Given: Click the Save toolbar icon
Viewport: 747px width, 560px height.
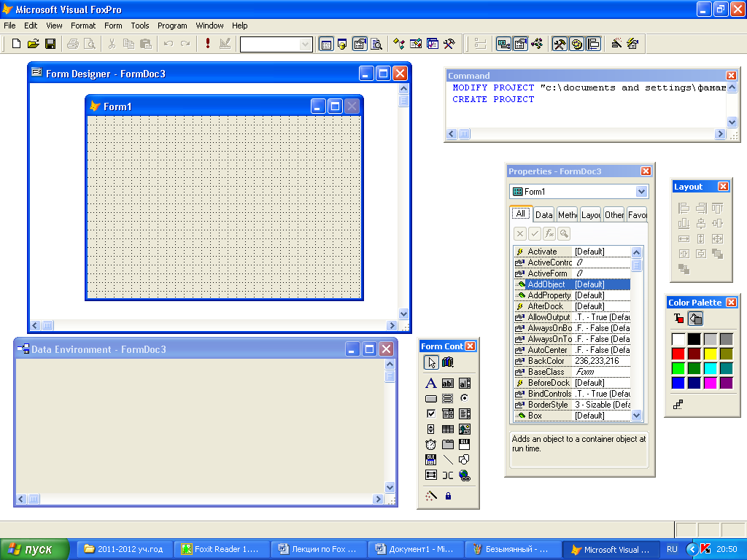Looking at the screenshot, I should pos(50,44).
